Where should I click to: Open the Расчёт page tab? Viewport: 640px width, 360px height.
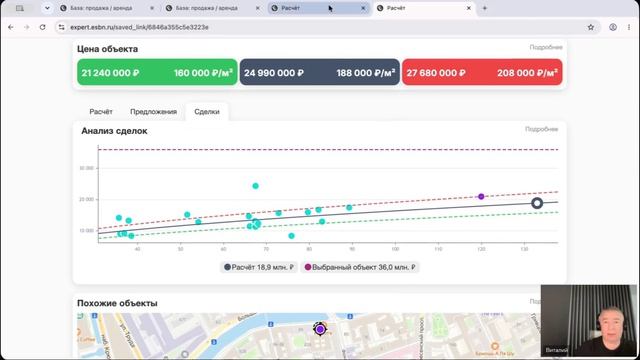coord(101,112)
